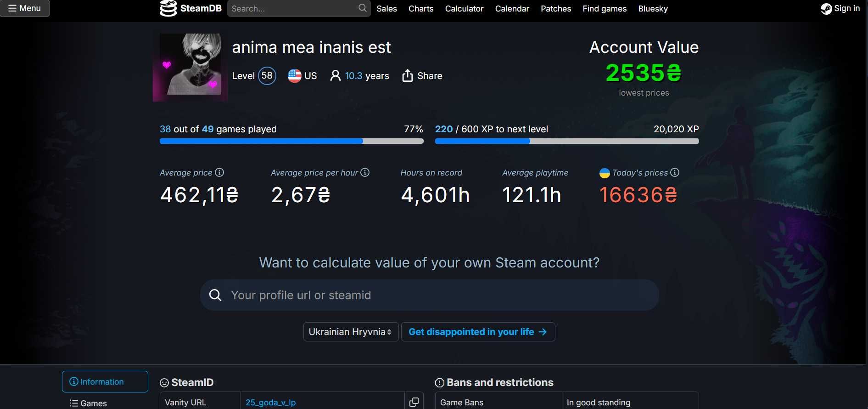Click the 220 XP value
The image size is (868, 409).
pos(444,129)
